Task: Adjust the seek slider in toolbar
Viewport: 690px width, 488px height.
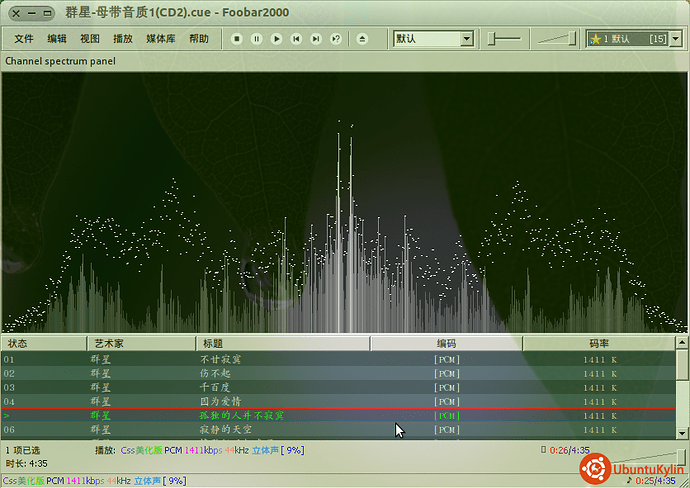Action: tap(504, 39)
